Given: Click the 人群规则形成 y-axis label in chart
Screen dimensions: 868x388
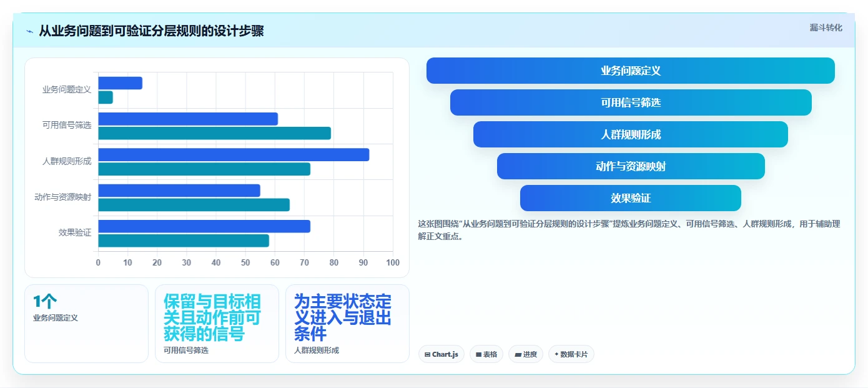Looking at the screenshot, I should 67,161.
